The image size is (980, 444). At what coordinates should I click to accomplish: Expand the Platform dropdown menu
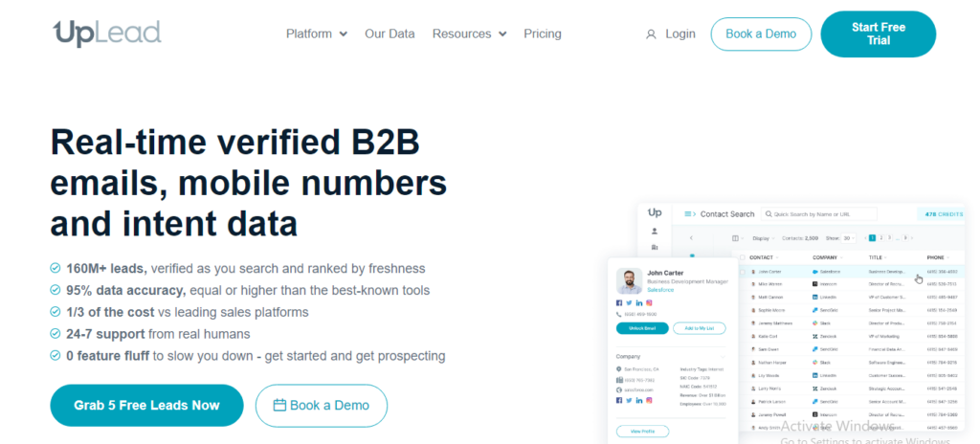(x=316, y=33)
